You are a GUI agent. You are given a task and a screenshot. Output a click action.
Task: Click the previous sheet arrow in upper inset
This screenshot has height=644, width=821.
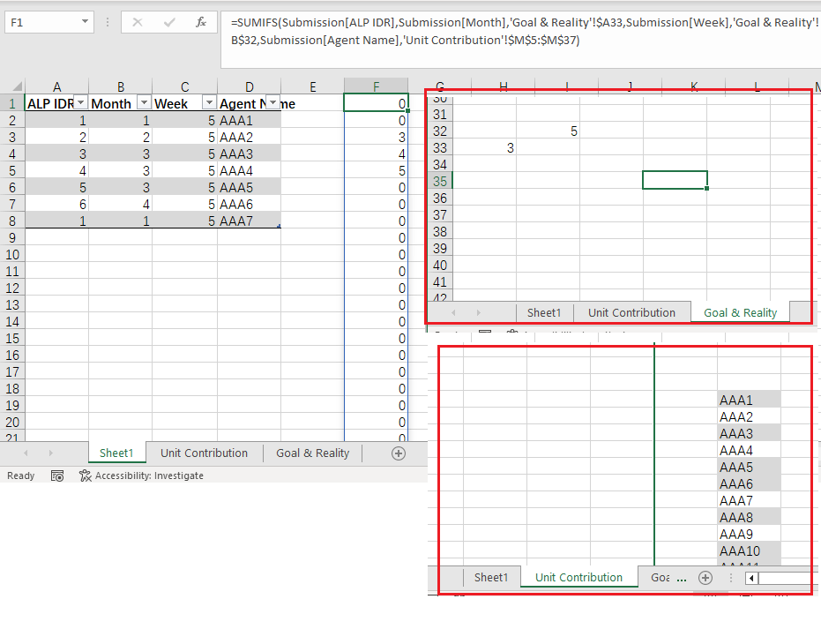tap(453, 313)
